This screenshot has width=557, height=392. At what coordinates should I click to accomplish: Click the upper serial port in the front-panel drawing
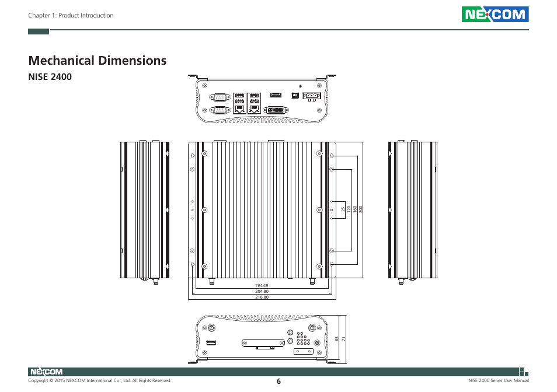(x=220, y=97)
